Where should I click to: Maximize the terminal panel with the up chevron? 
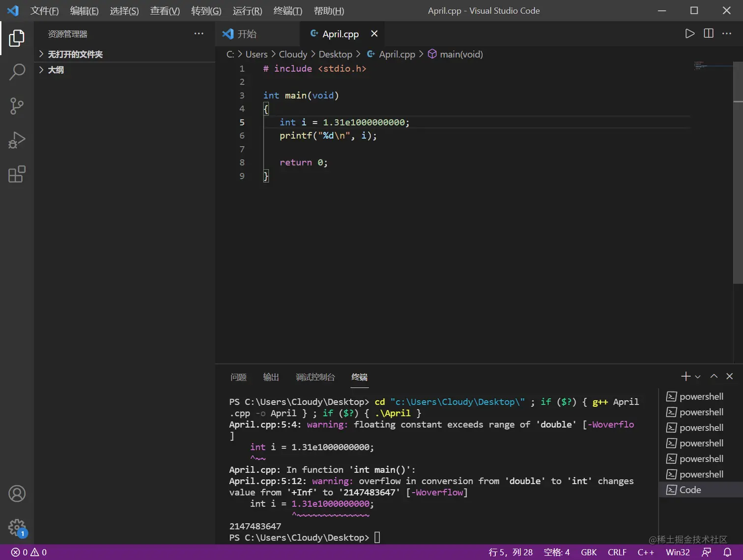tap(714, 376)
